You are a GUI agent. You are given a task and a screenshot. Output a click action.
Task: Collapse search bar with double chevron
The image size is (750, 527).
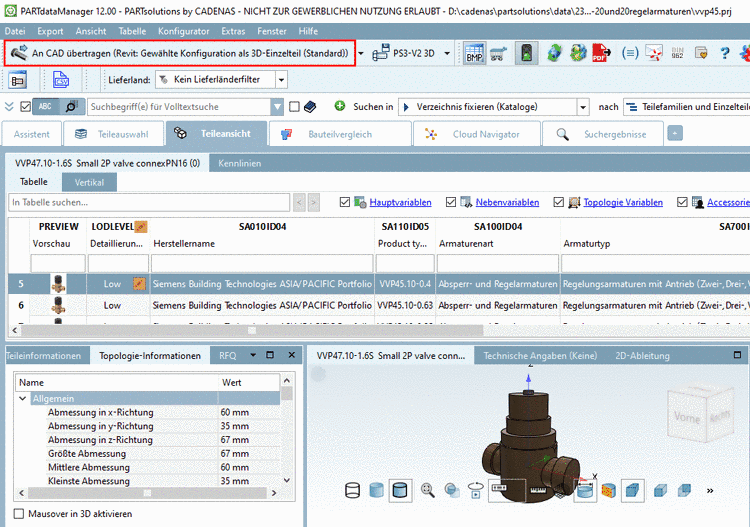(x=9, y=107)
